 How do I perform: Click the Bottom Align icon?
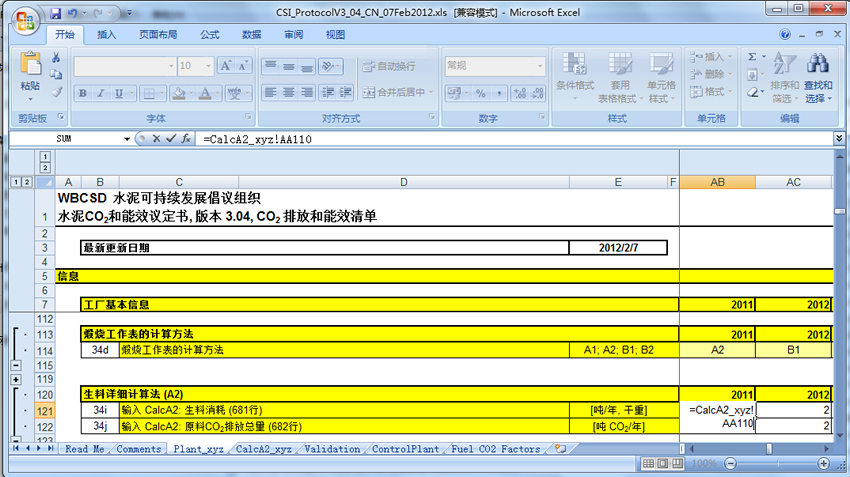click(307, 66)
